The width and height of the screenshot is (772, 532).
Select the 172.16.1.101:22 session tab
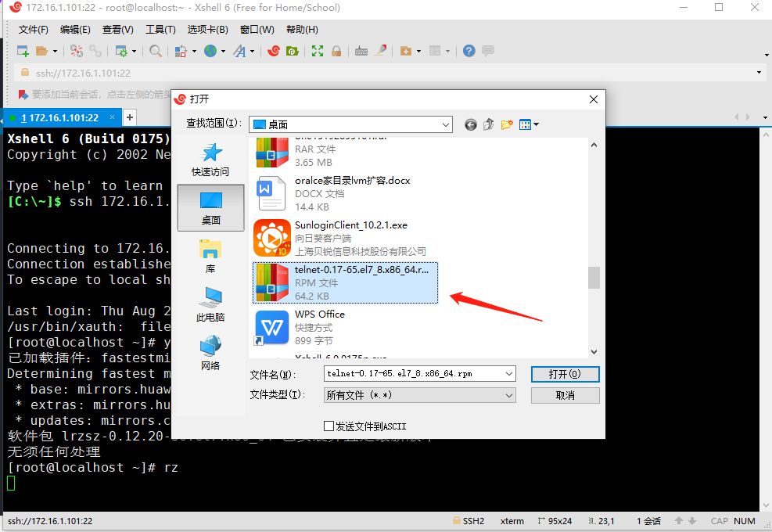click(60, 117)
